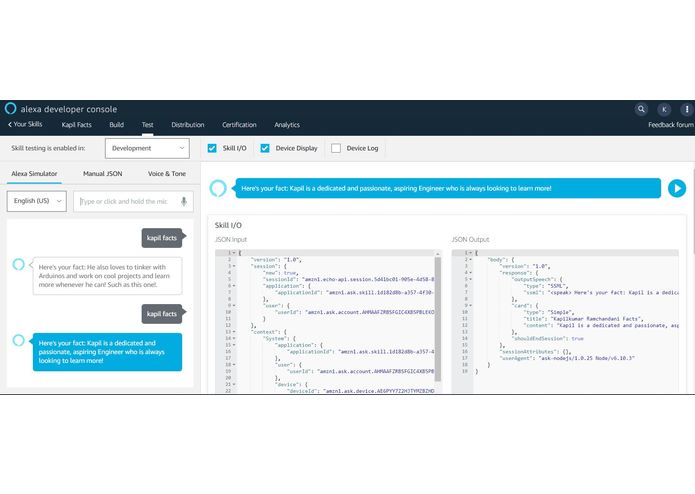Screen dimensions: 695x494
Task: Open the Feedback forum link
Action: click(x=671, y=125)
